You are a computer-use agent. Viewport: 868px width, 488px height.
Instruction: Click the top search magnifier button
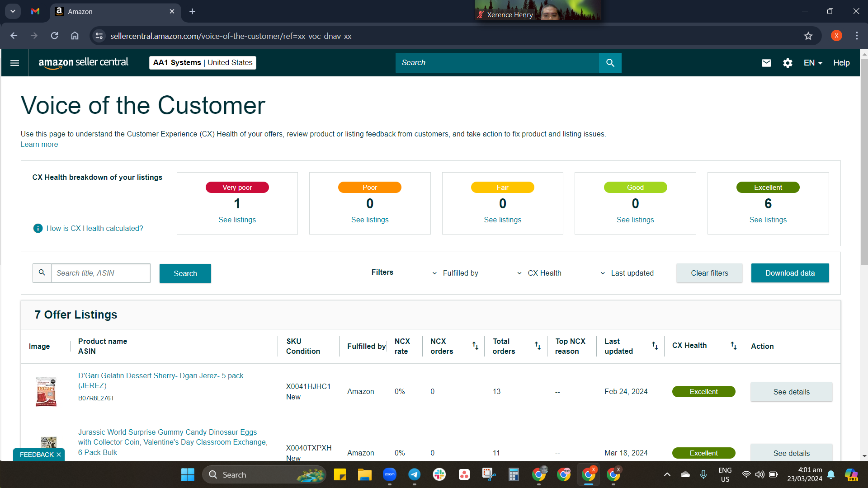610,63
